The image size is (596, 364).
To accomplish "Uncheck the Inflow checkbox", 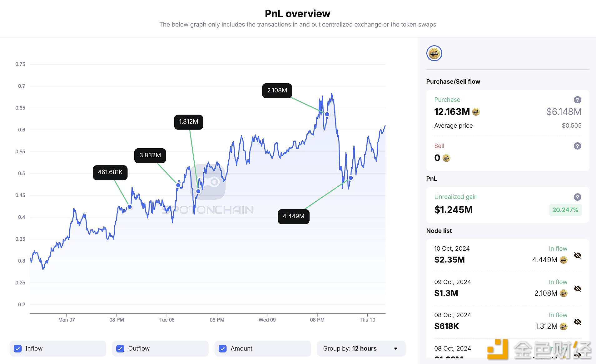I will pos(18,349).
